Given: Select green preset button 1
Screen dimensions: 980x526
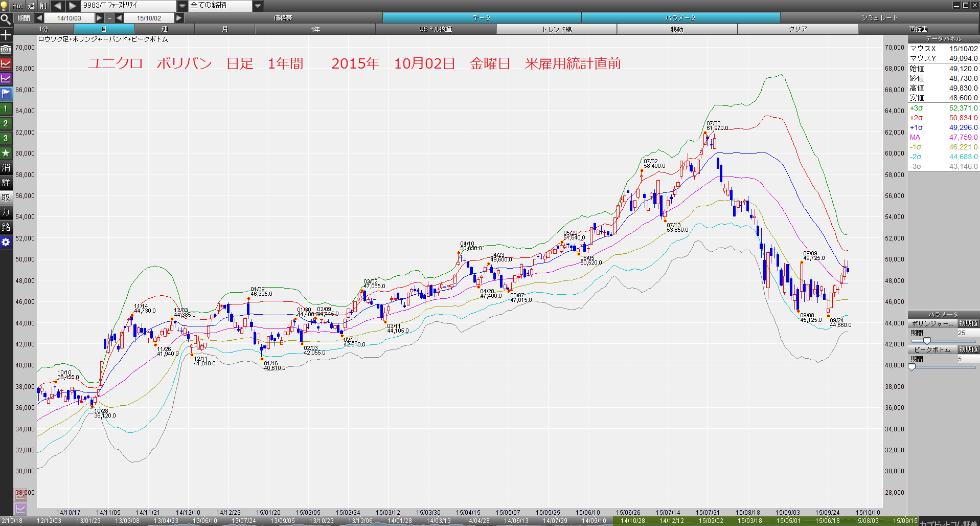Looking at the screenshot, I should pos(6,108).
